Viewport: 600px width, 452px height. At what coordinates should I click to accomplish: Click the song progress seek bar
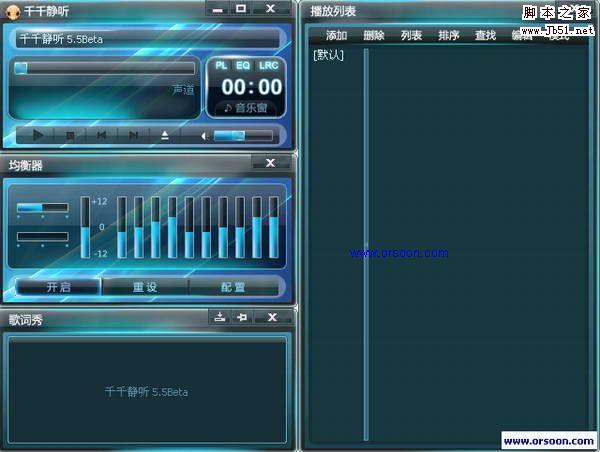(104, 68)
